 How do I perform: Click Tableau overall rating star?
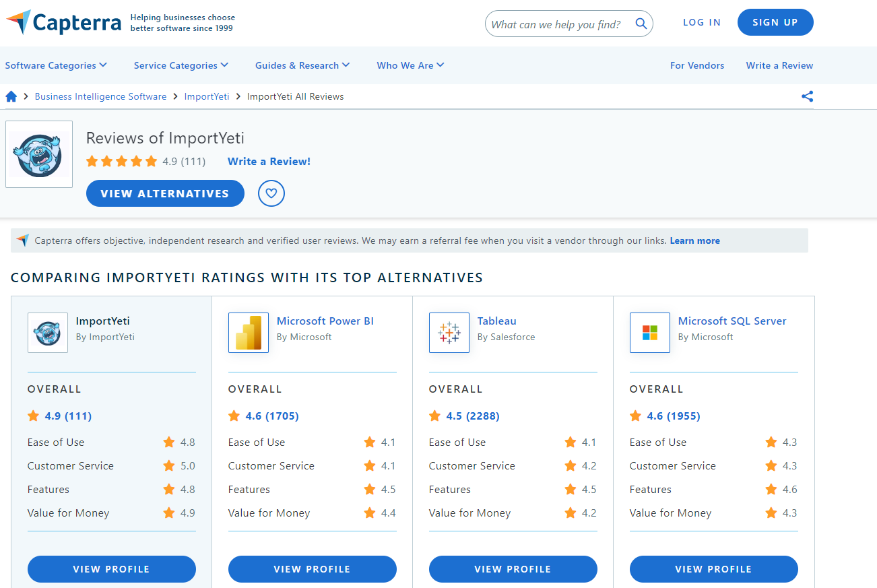click(x=435, y=416)
